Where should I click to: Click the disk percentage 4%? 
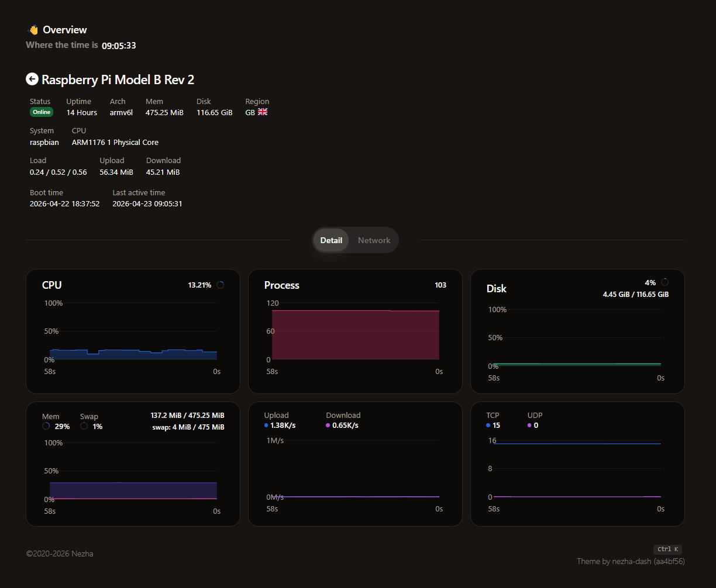click(650, 282)
